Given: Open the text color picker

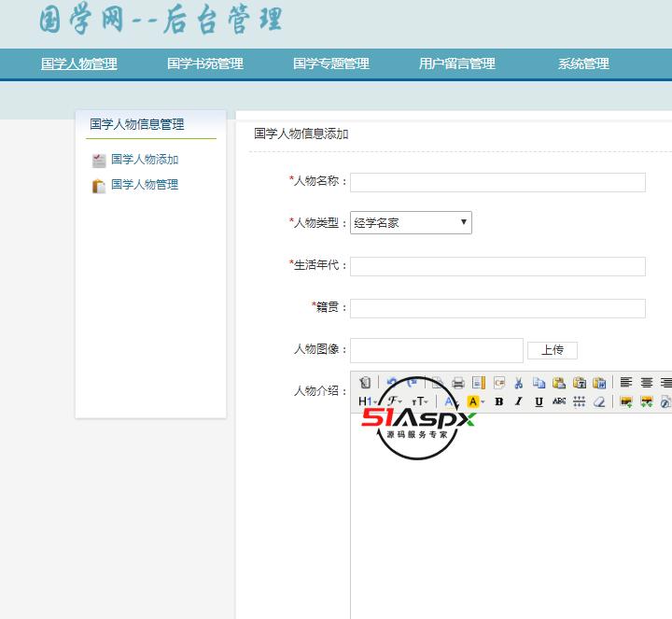Looking at the screenshot, I should click(x=451, y=401).
